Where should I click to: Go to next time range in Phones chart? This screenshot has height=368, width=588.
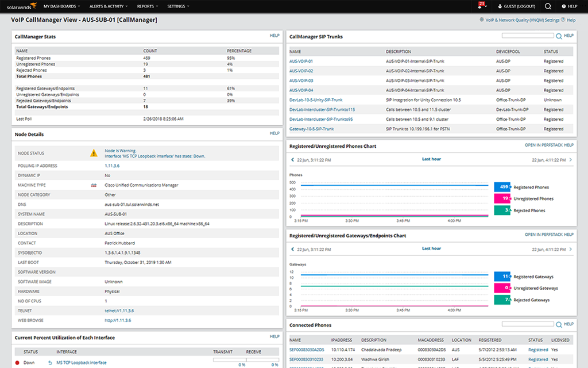(x=570, y=160)
